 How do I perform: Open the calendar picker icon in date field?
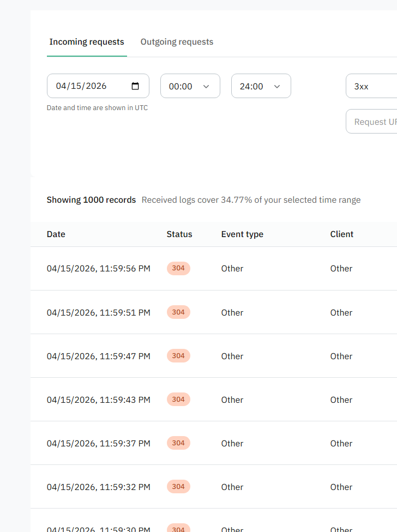pyautogui.click(x=136, y=86)
